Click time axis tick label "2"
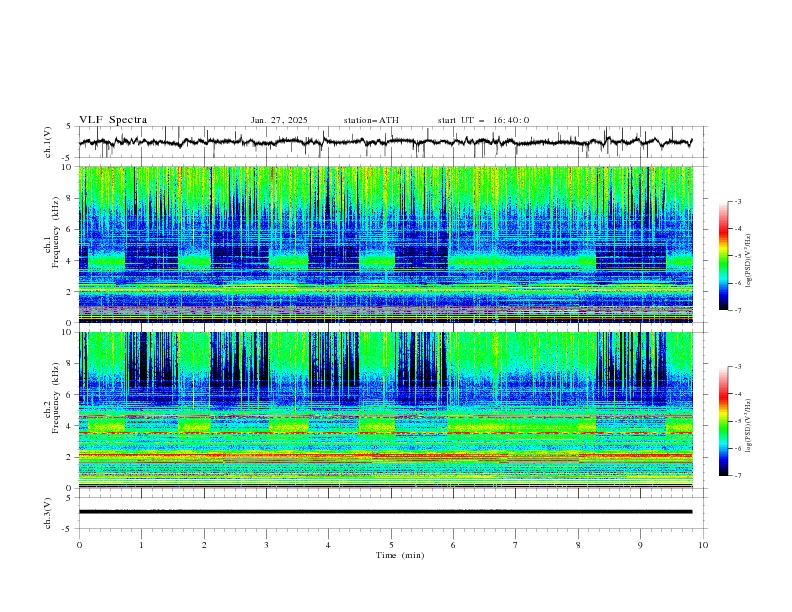The image size is (792, 612). (204, 545)
